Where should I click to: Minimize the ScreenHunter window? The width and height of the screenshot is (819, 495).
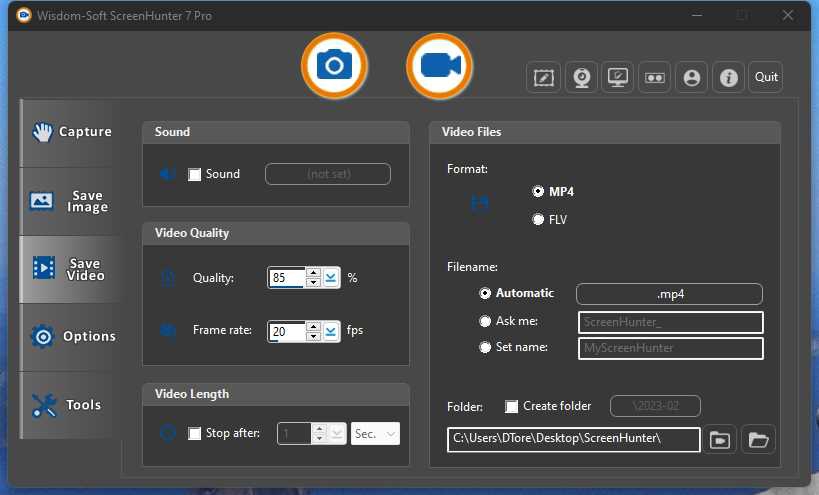[697, 16]
